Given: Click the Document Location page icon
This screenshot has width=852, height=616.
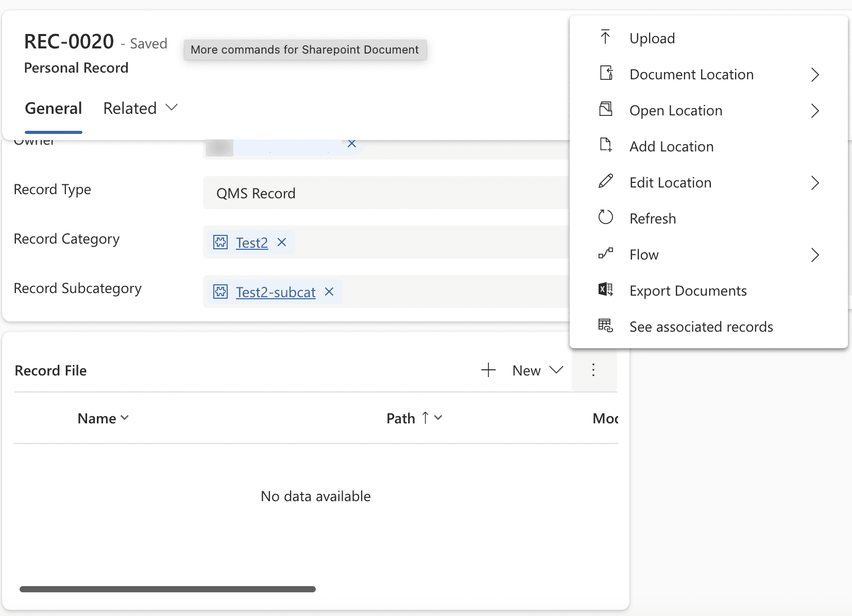Looking at the screenshot, I should point(606,73).
